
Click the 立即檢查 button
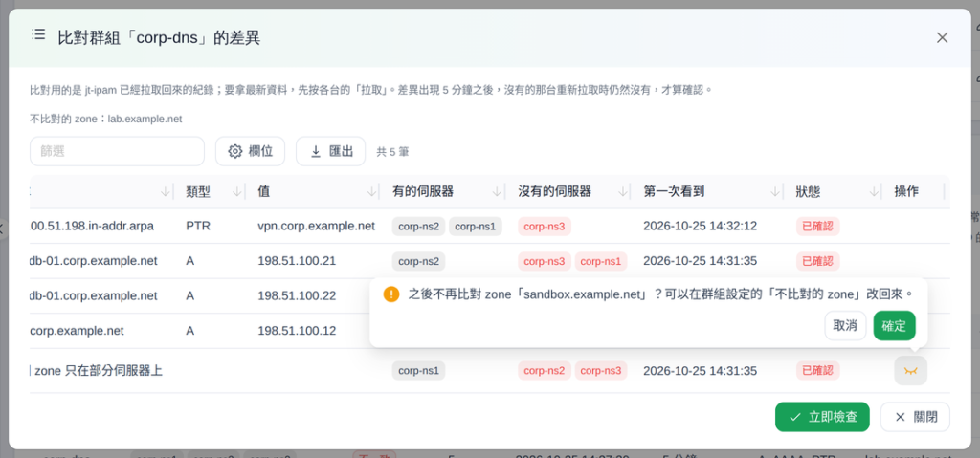[822, 417]
